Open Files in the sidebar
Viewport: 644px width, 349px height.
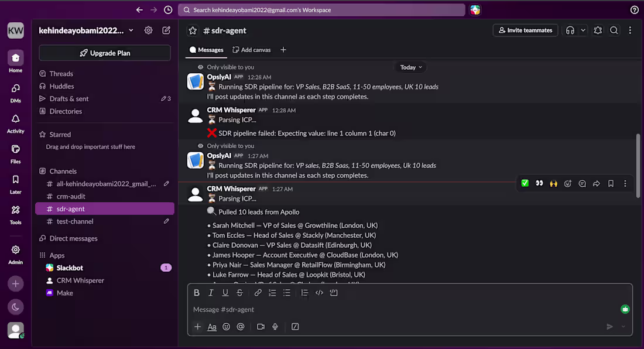point(16,154)
